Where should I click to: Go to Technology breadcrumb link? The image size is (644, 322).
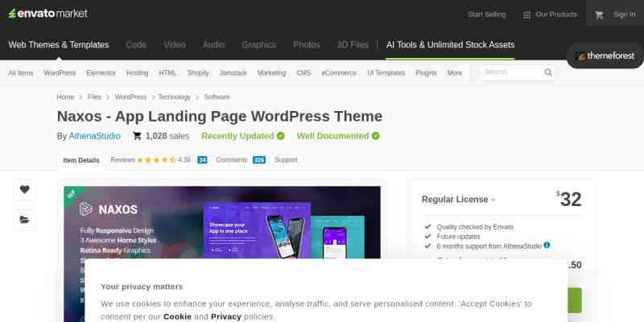pos(175,97)
